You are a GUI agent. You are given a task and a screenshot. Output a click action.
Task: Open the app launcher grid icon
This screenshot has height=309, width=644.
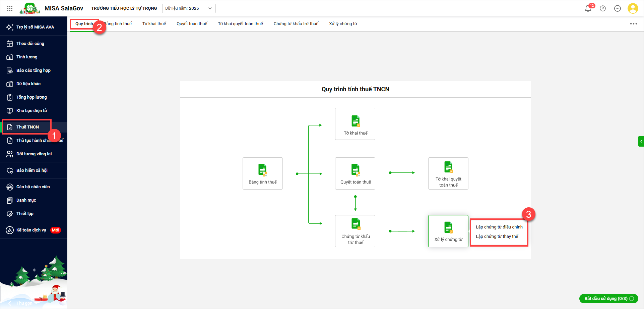[x=10, y=8]
